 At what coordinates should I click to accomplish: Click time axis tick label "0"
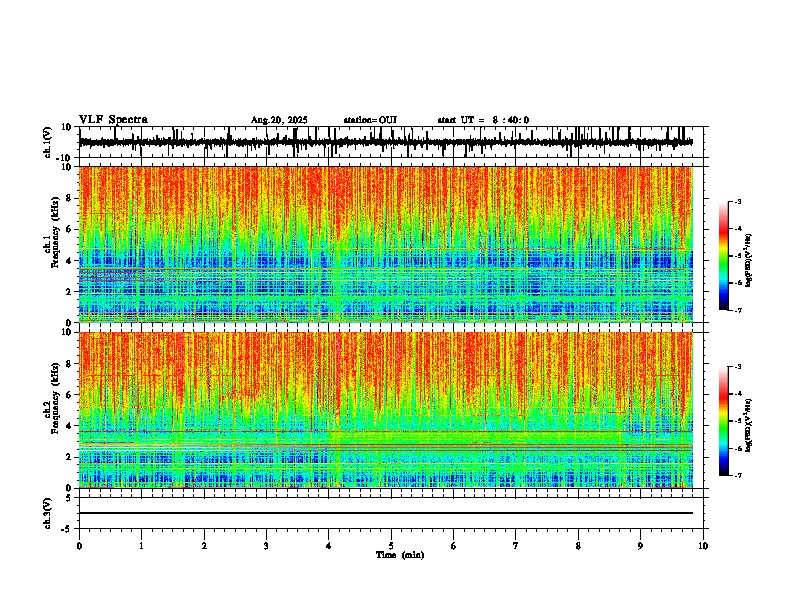point(79,546)
